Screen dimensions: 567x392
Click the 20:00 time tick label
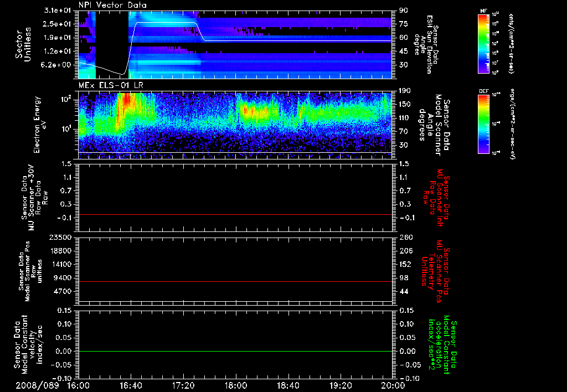[393, 386]
